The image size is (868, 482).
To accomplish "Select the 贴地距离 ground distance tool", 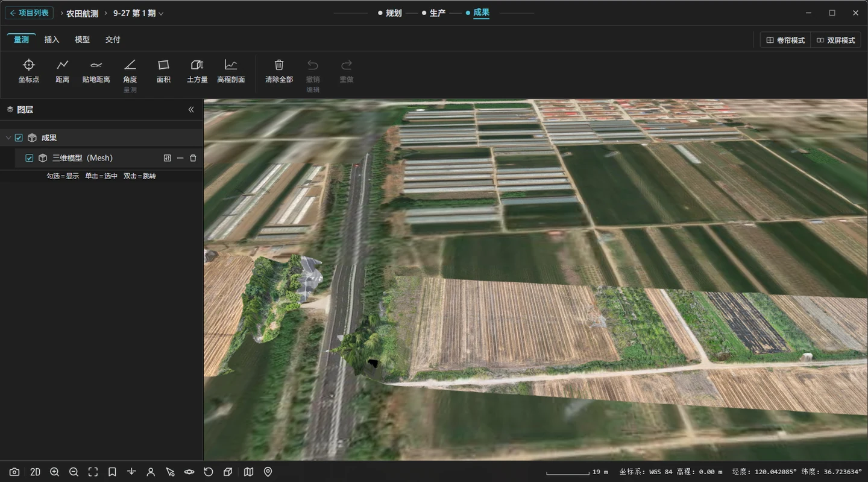I will [96, 71].
